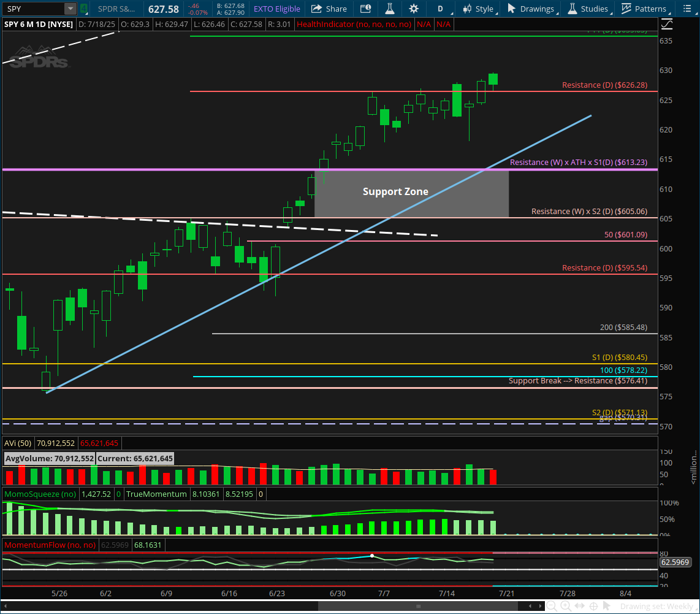The height and width of the screenshot is (614, 700).
Task: Open the SPY symbol dropdown arrow
Action: [70, 9]
